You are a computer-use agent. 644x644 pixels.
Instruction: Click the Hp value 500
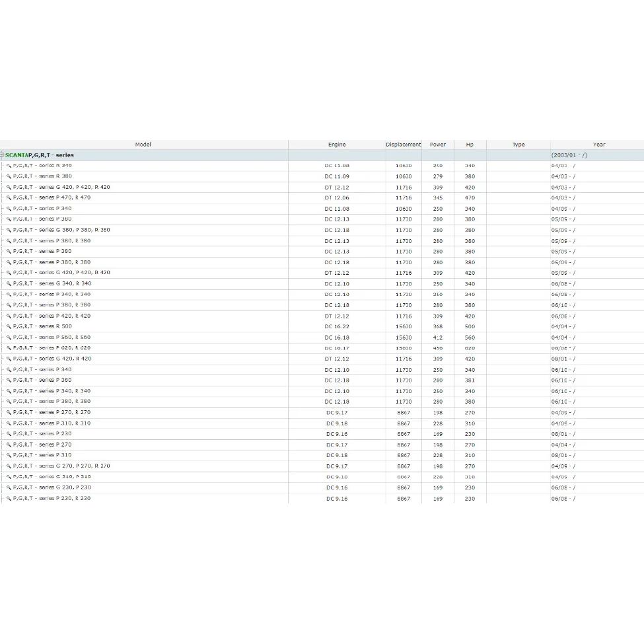[470, 326]
